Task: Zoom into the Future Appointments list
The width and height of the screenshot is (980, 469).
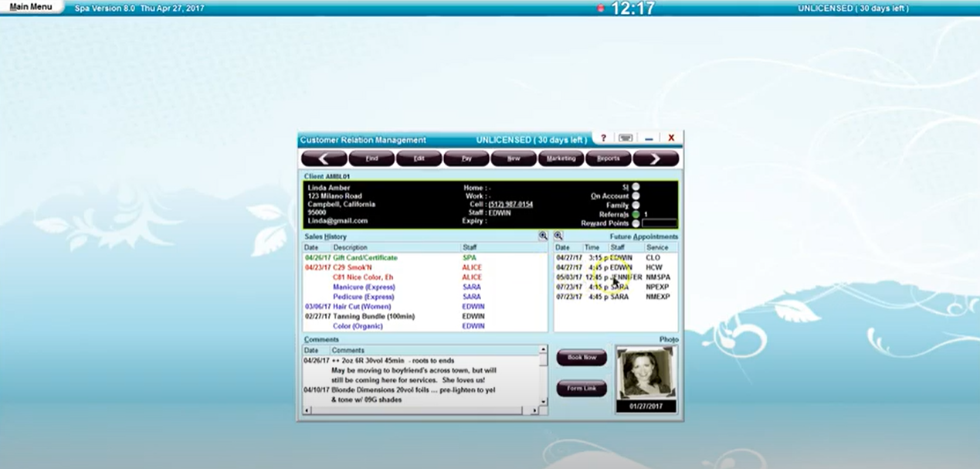Action: (x=558, y=236)
